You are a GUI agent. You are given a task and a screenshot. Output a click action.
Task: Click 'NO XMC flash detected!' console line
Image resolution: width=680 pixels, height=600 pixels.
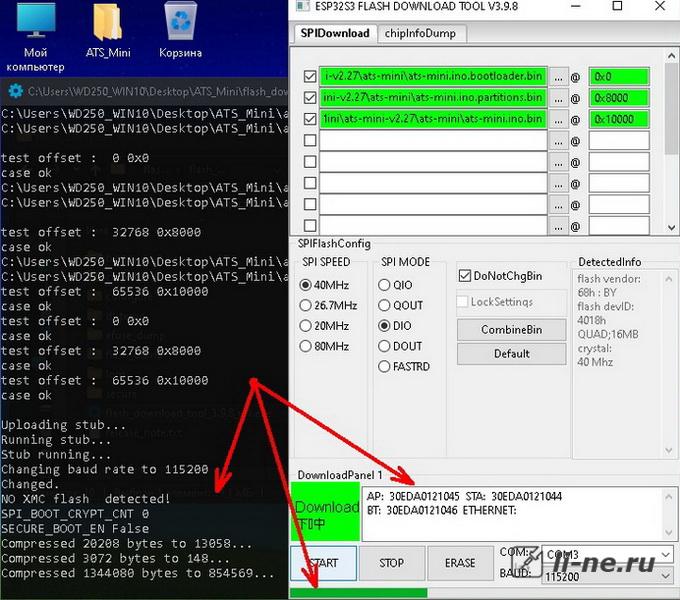[85, 499]
